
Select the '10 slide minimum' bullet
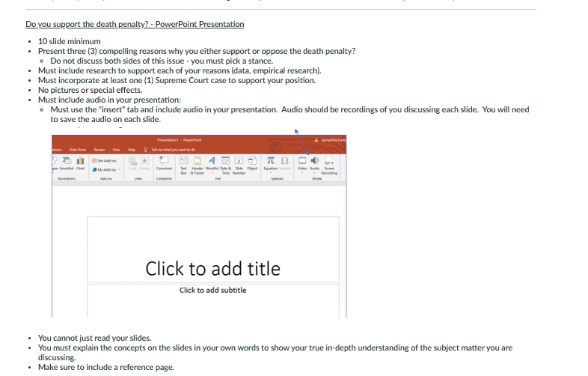coord(70,41)
